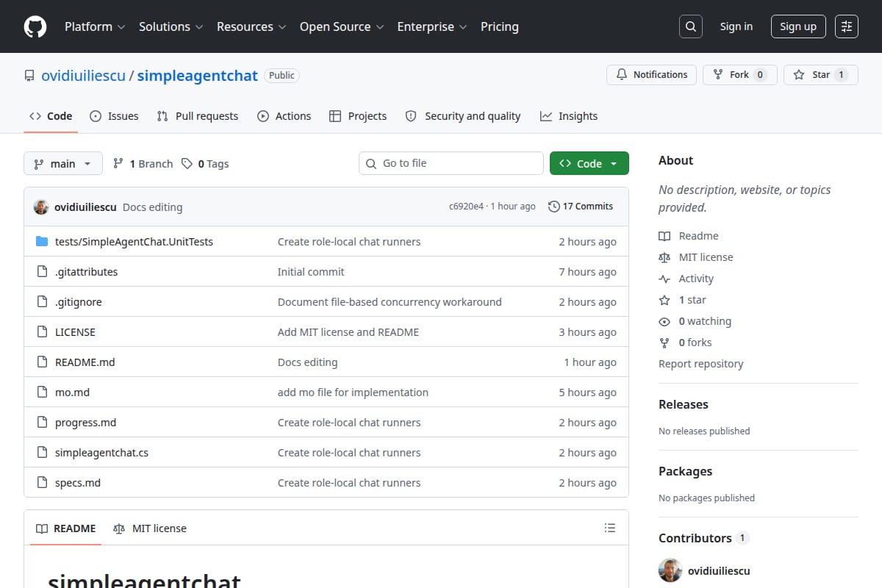The image size is (882, 588).
Task: Click the Sign up button
Action: 798,26
